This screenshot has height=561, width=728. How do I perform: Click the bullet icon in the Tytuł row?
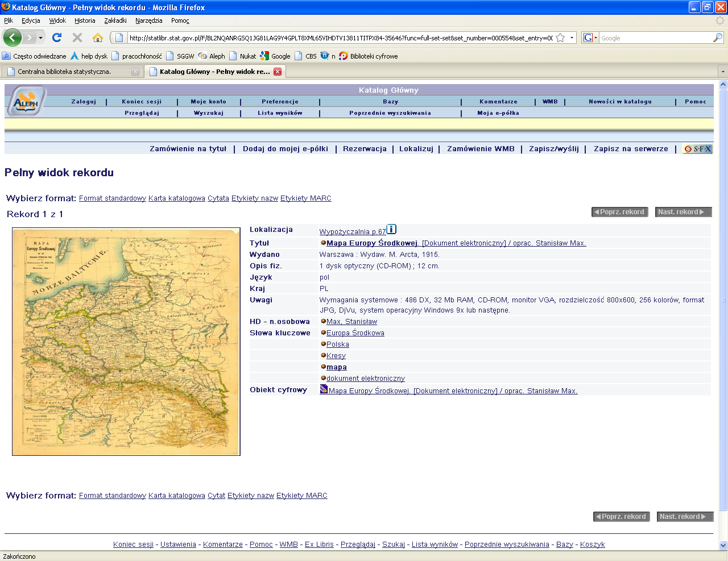click(x=323, y=243)
